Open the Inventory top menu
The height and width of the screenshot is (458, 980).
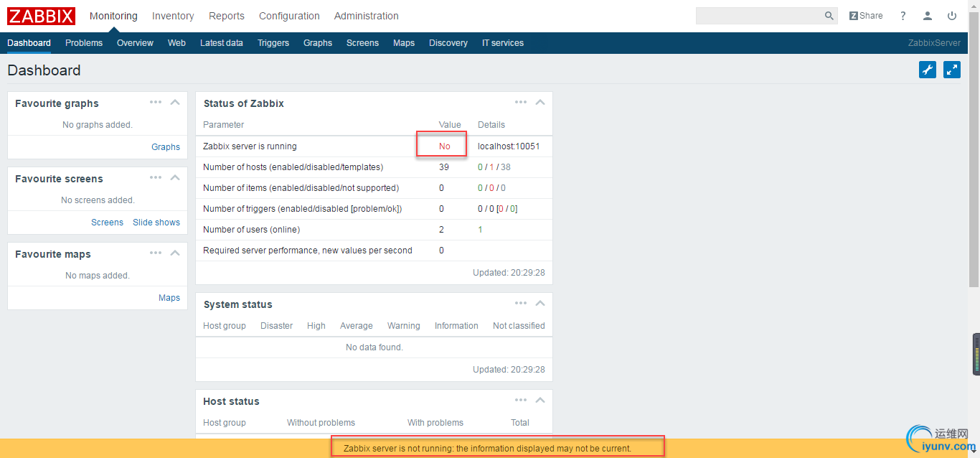coord(173,16)
